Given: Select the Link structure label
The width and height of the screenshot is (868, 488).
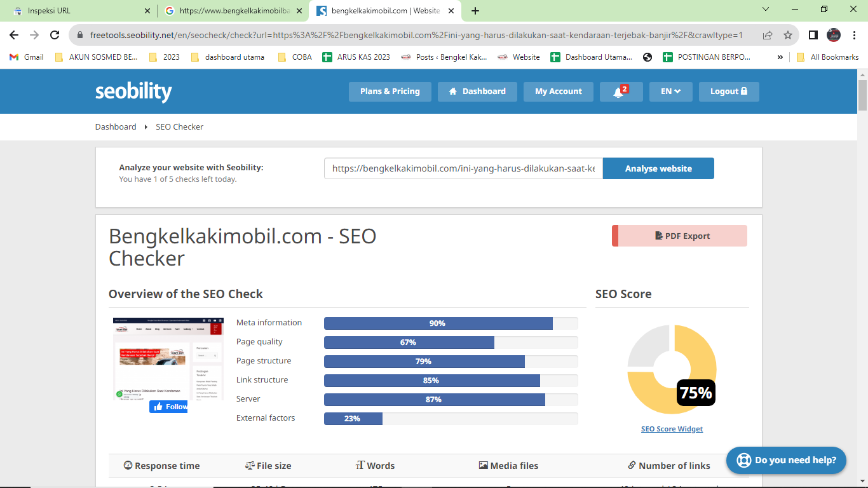Looking at the screenshot, I should 262,379.
